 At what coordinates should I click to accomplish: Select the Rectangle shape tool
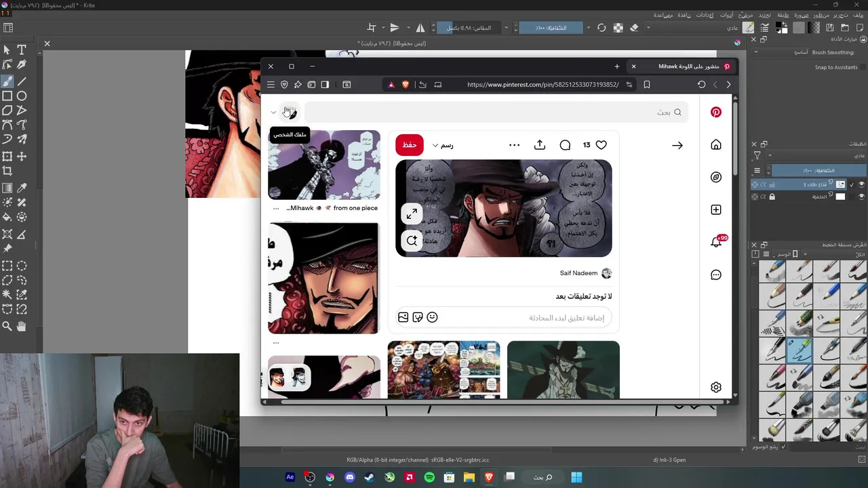pyautogui.click(x=7, y=96)
